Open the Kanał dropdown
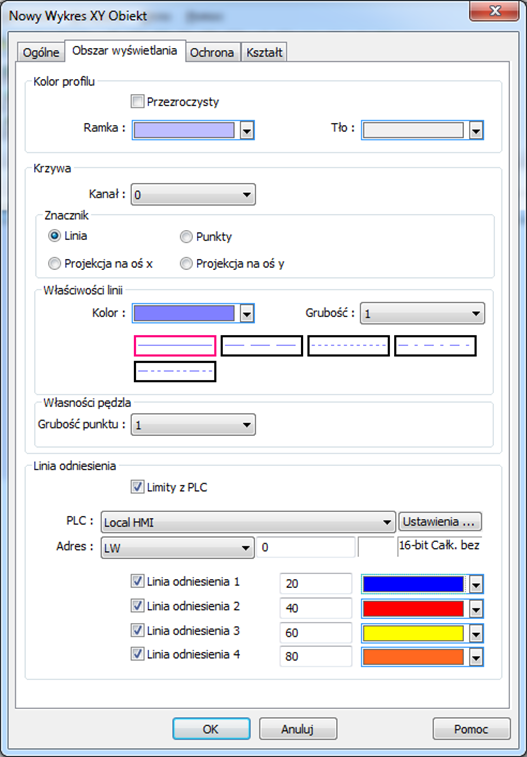This screenshot has width=527, height=757. 193,195
